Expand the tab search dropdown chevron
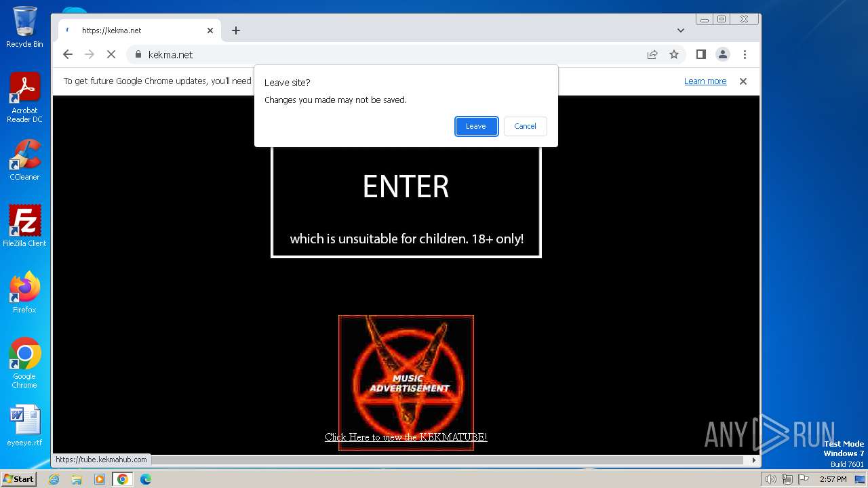 click(681, 30)
